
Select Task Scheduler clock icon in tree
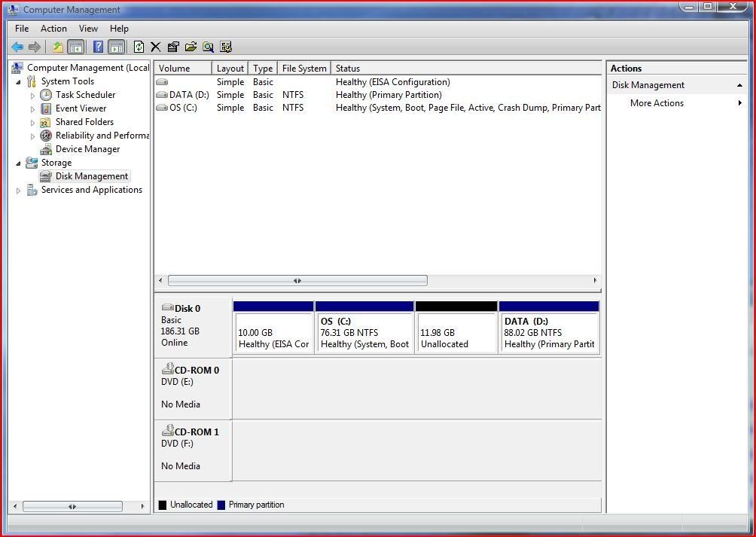tap(46, 95)
